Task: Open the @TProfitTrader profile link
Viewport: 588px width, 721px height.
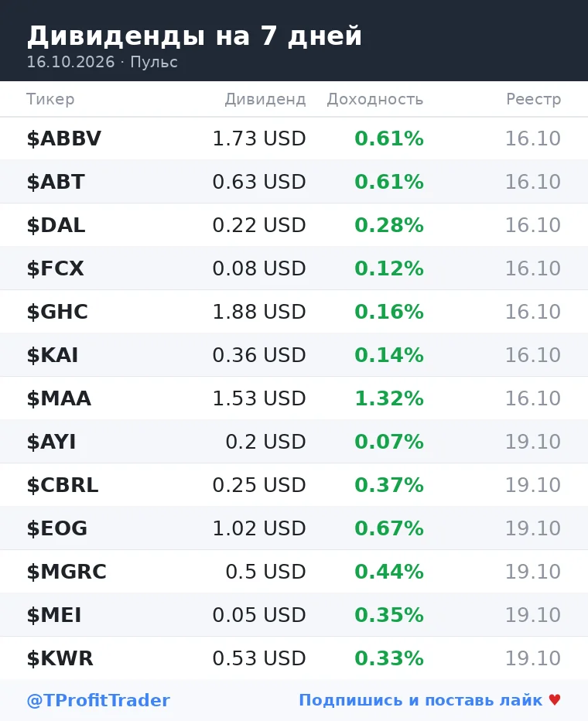Action: pyautogui.click(x=98, y=700)
